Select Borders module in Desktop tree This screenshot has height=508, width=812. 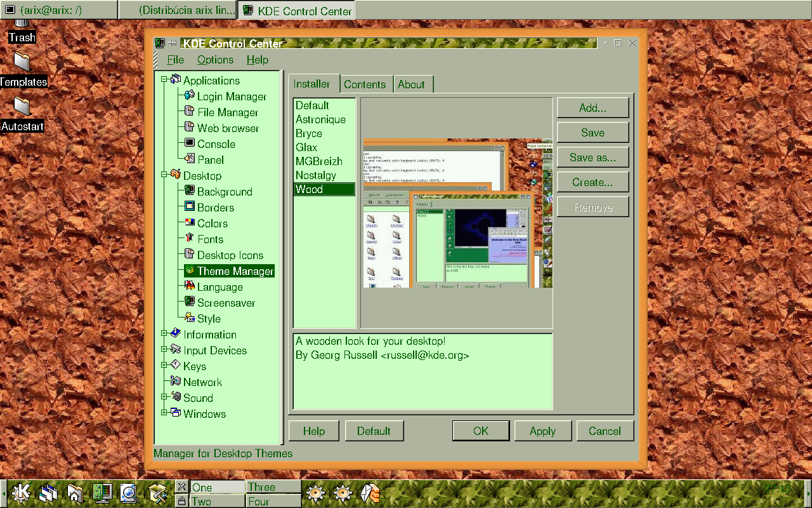click(209, 208)
